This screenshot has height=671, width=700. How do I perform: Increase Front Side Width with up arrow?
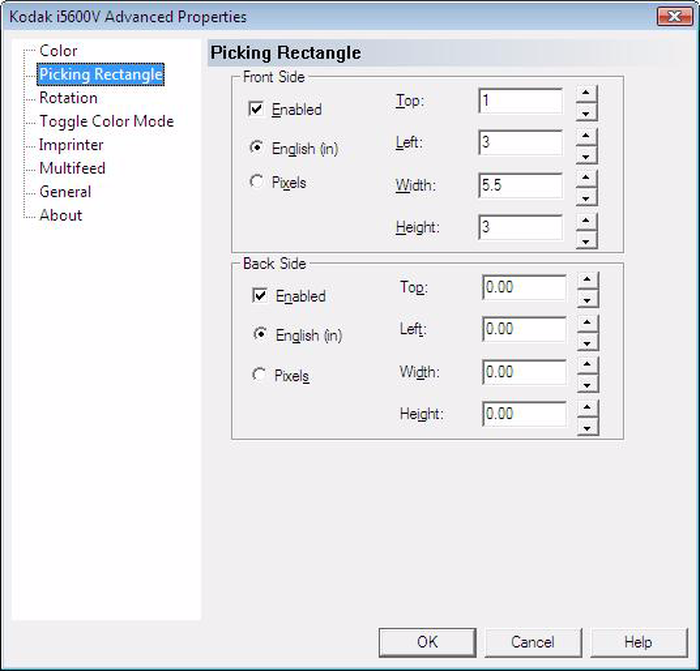pyautogui.click(x=586, y=177)
